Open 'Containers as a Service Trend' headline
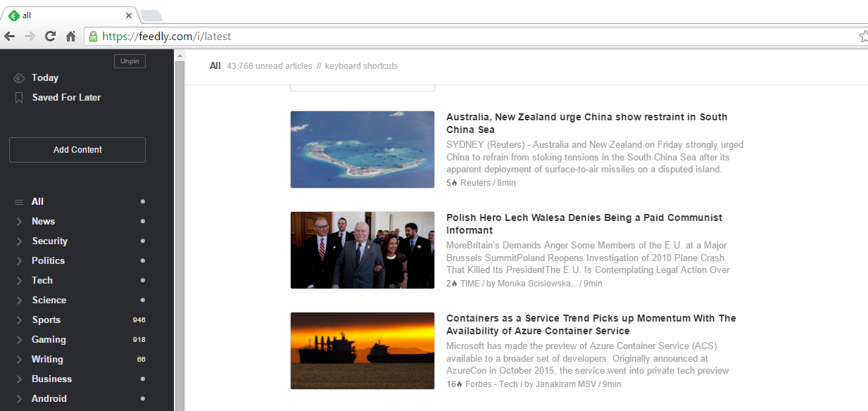868x411 pixels. [x=591, y=324]
